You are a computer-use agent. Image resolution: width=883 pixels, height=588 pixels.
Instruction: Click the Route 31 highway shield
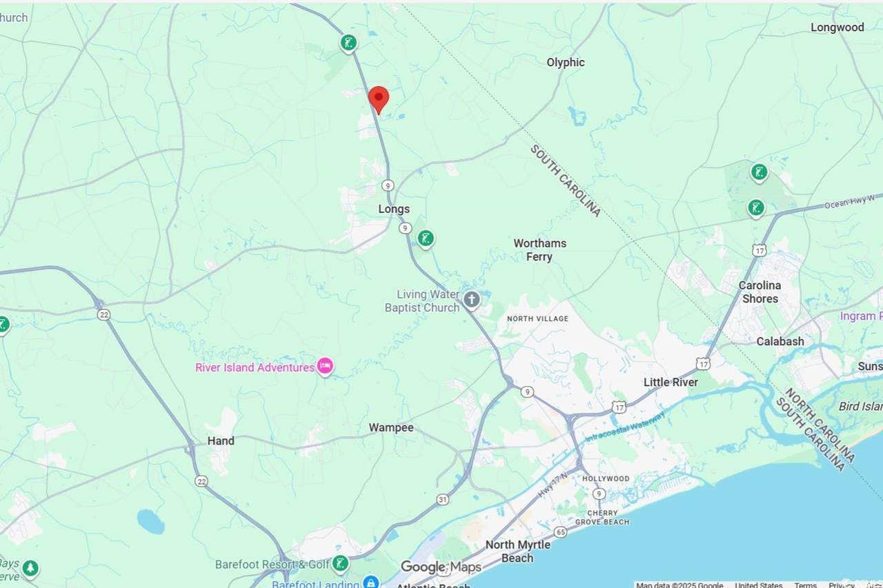tap(443, 499)
